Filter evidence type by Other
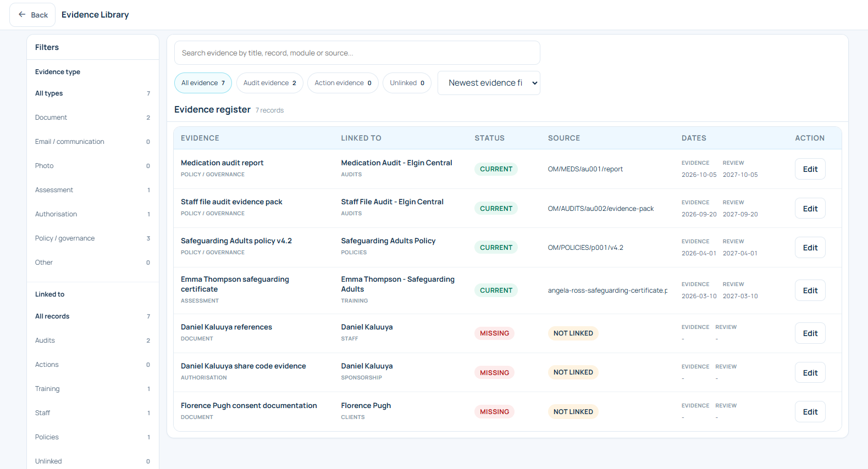Image resolution: width=868 pixels, height=469 pixels. click(x=92, y=263)
